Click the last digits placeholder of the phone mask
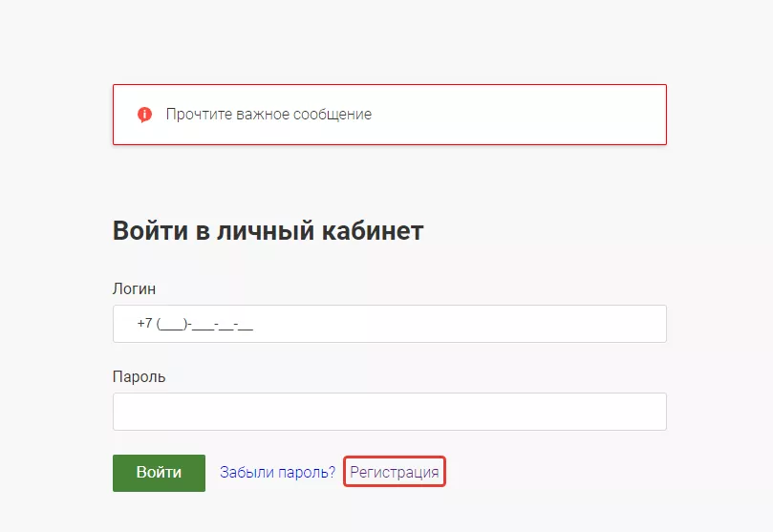 click(245, 325)
